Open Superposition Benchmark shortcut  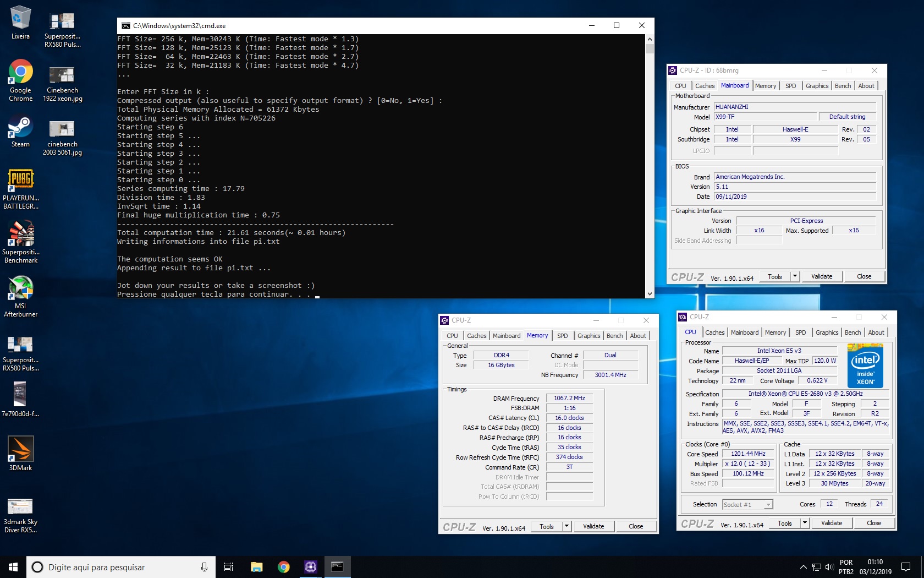tap(21, 242)
